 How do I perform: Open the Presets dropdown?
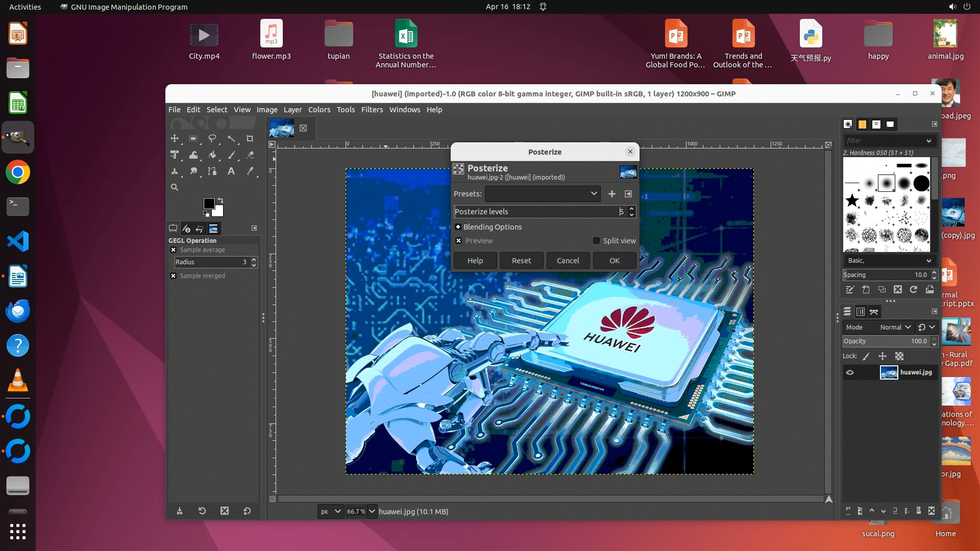[x=542, y=194]
